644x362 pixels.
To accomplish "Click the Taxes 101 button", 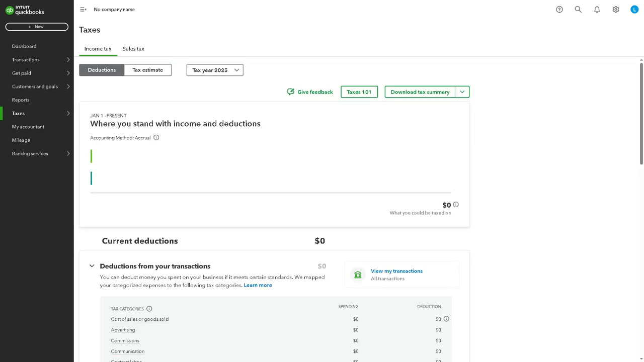I will point(359,92).
